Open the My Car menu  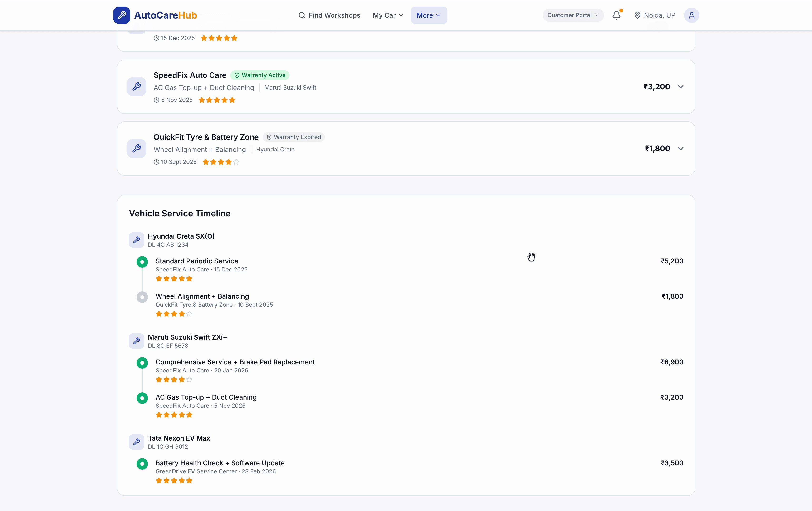pyautogui.click(x=387, y=15)
